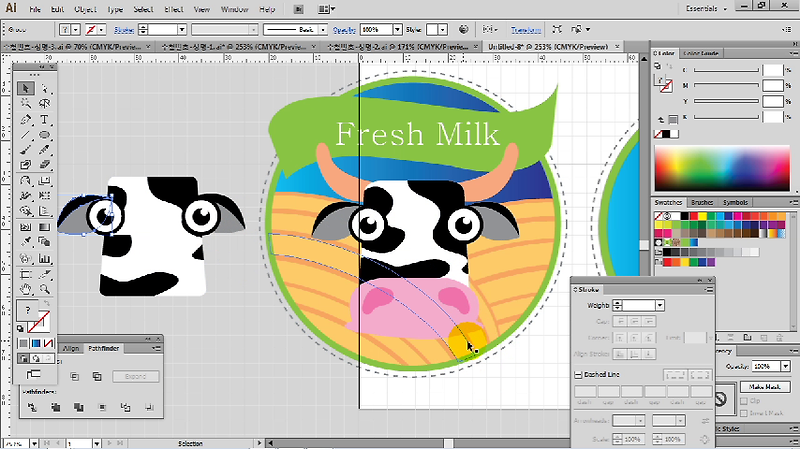Open Weight dropdown in Stroke panel
This screenshot has width=800, height=449.
[x=660, y=306]
